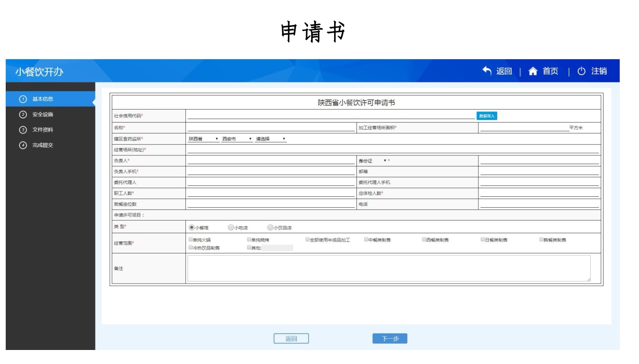
Task: Click the 职工人数 input field
Action: point(270,193)
